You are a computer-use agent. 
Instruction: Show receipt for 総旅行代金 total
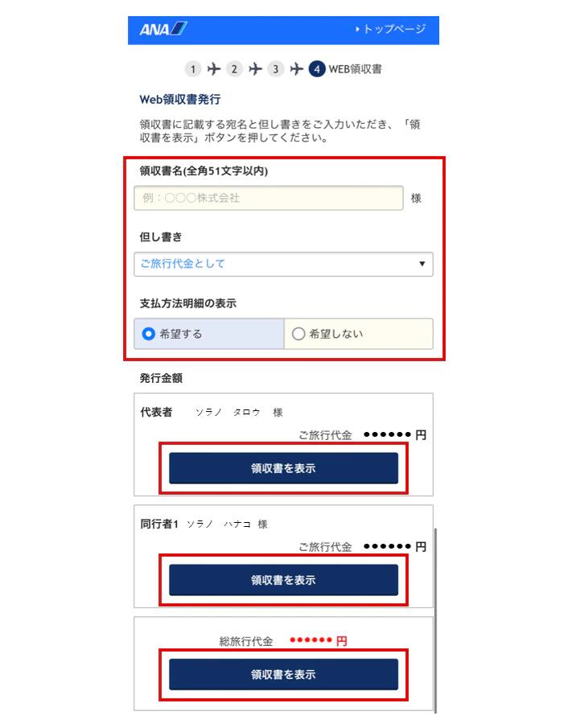click(x=283, y=675)
